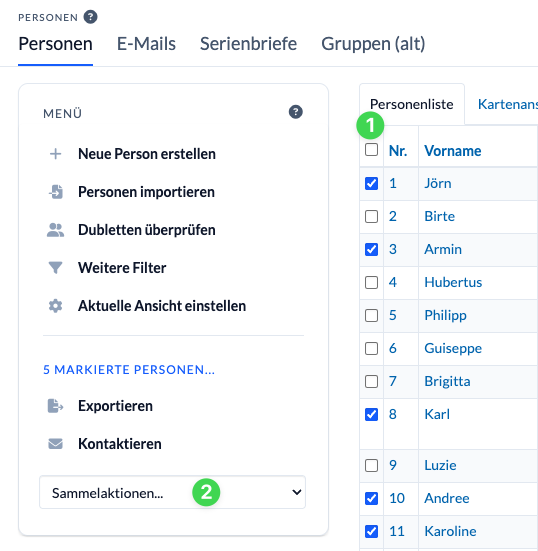The width and height of the screenshot is (538, 551).
Task: Click the funnel icon for Weitere Filter
Action: coord(56,268)
